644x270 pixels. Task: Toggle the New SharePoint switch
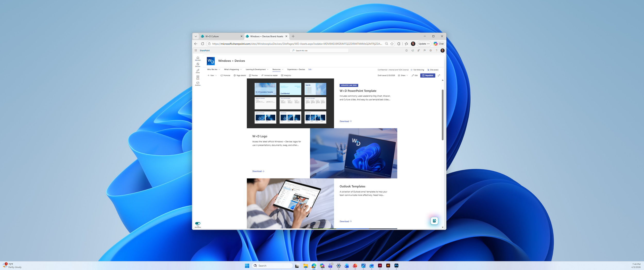[198, 223]
